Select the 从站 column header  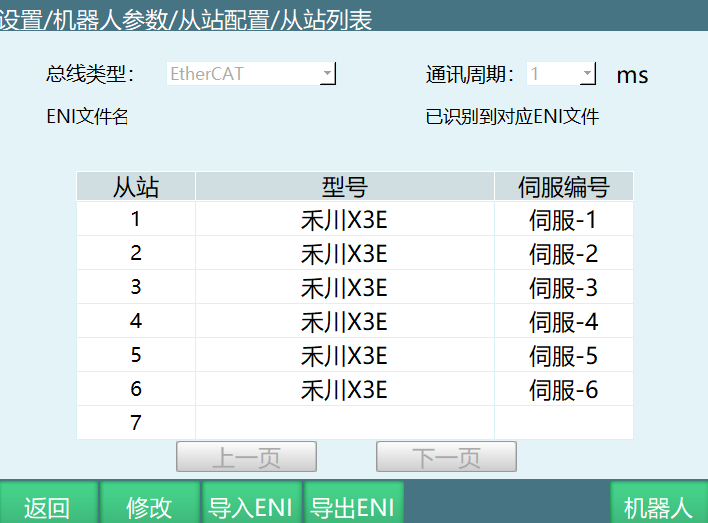tap(136, 186)
